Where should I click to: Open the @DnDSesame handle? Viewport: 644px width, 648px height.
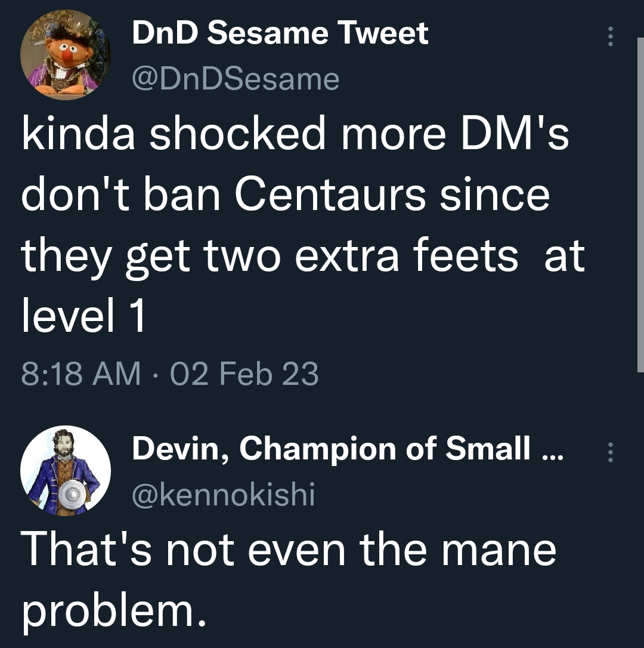[x=236, y=79]
